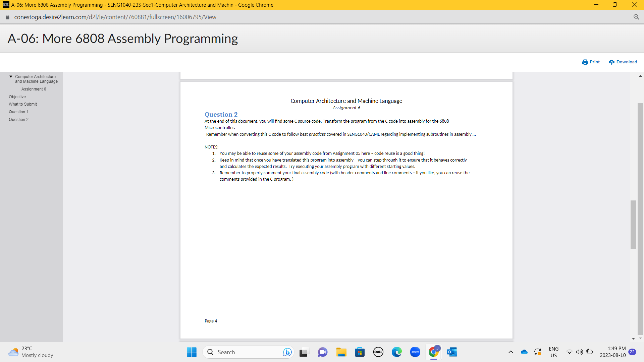Click the What to Submit link
This screenshot has width=644, height=362.
[22, 104]
